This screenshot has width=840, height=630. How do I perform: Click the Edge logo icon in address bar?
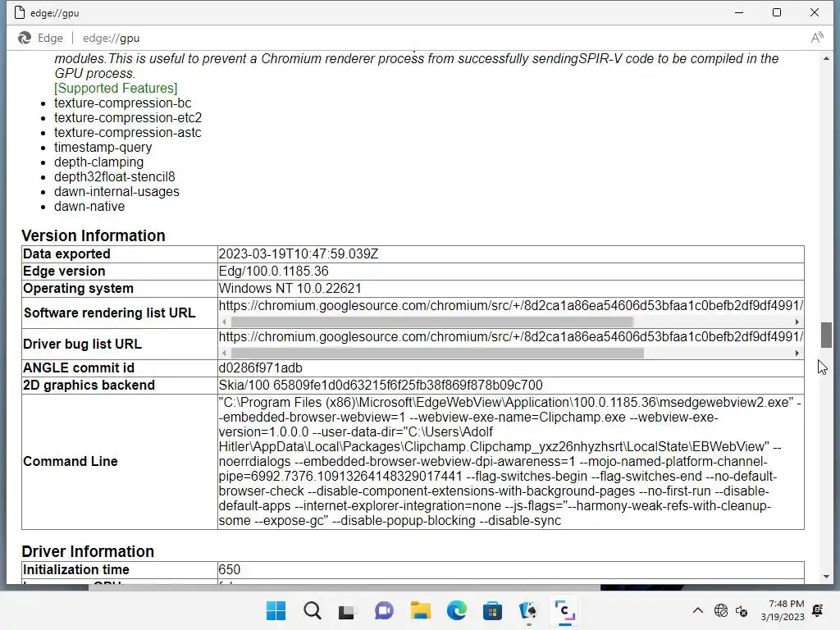pos(25,38)
